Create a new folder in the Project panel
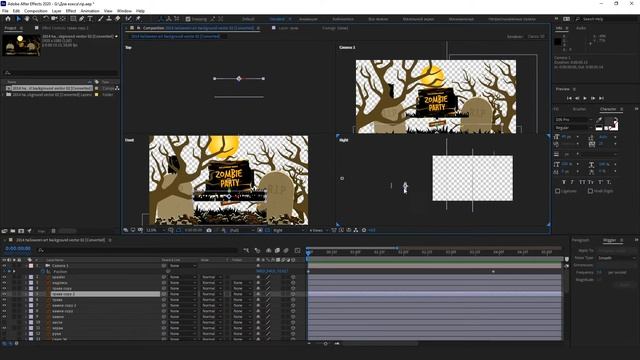This screenshot has height=360, width=640. coord(13,231)
